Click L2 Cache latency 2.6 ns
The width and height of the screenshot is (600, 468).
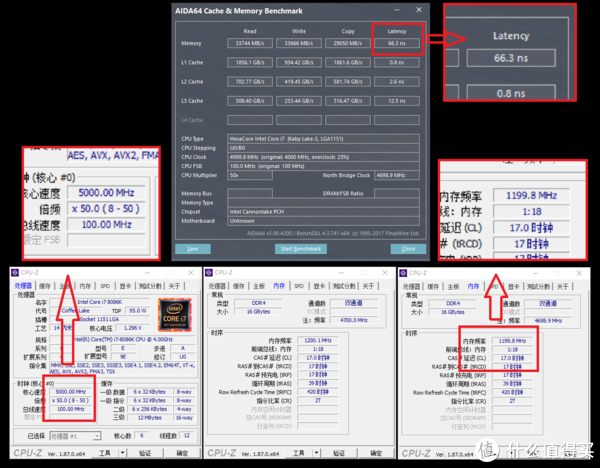(397, 82)
